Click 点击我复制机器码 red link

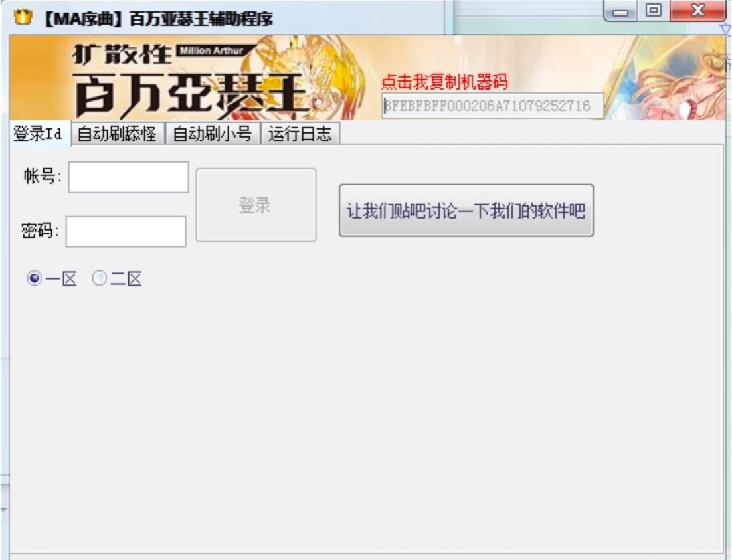(x=444, y=82)
